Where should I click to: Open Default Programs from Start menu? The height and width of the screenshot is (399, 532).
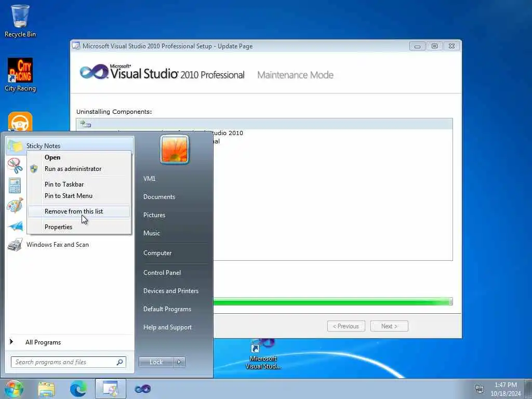pos(167,309)
